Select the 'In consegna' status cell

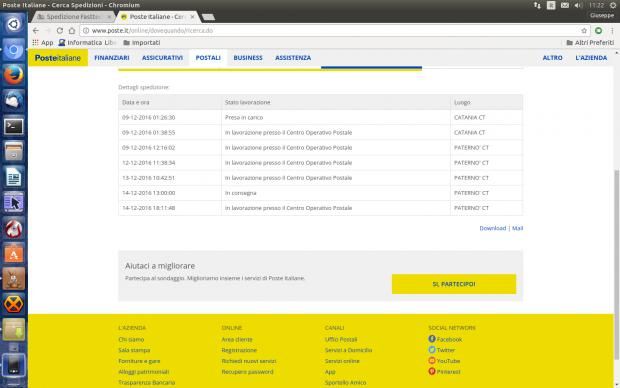(336, 193)
